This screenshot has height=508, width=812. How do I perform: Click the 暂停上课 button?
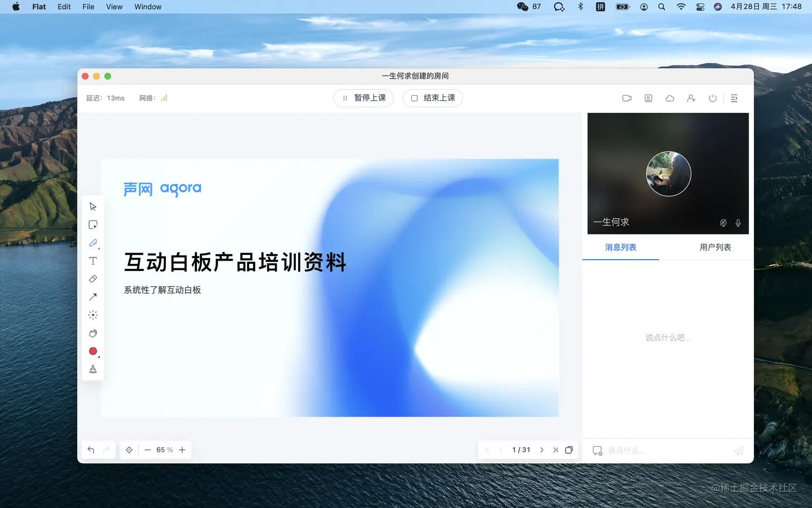coord(363,98)
